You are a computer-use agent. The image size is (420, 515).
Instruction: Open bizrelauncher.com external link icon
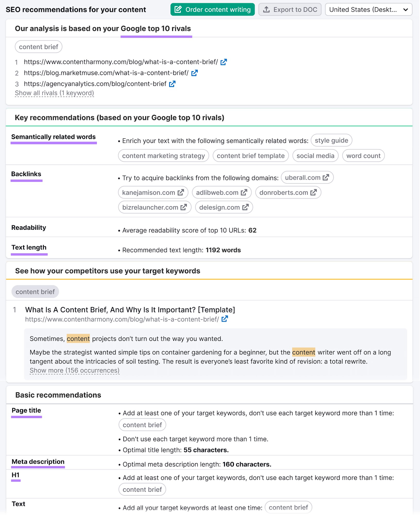tap(183, 207)
